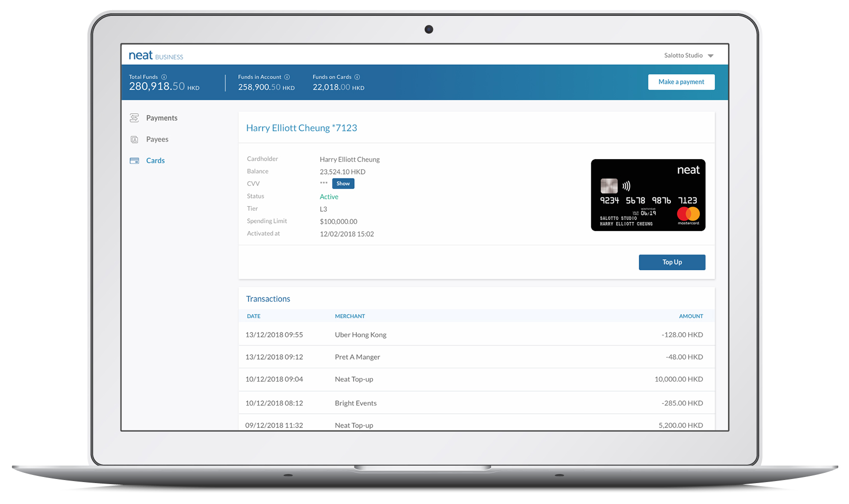Viewport: 849px width, 504px height.
Task: Click the $100,000.00 spending limit value
Action: pos(338,221)
